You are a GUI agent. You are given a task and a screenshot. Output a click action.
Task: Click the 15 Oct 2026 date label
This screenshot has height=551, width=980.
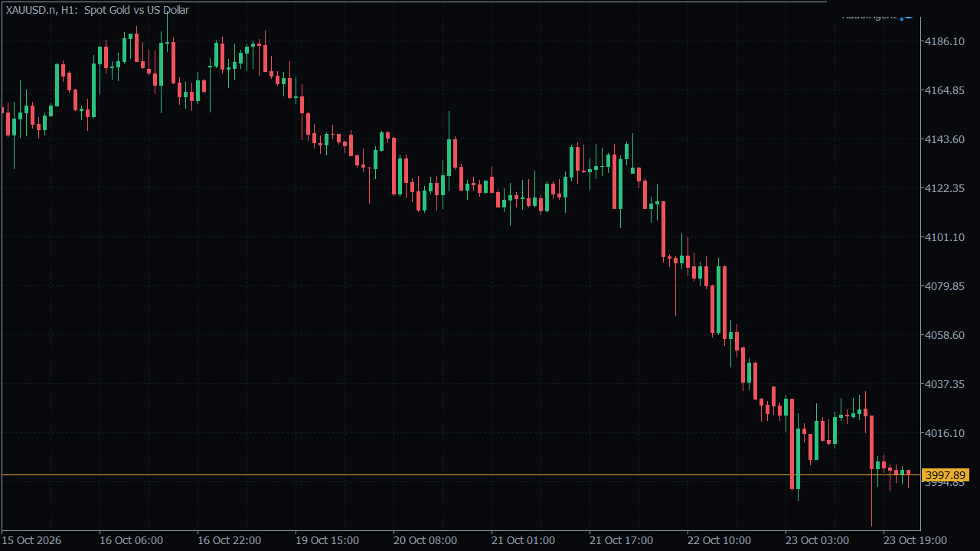tap(32, 540)
